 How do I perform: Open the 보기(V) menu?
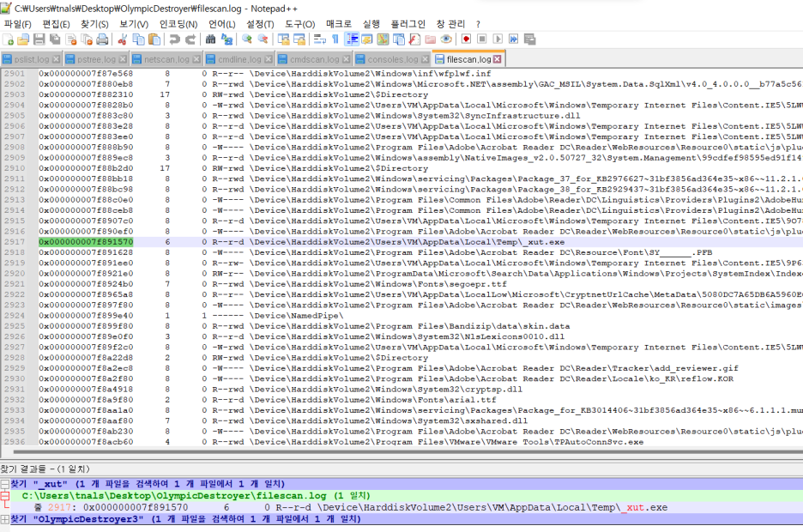coord(134,24)
